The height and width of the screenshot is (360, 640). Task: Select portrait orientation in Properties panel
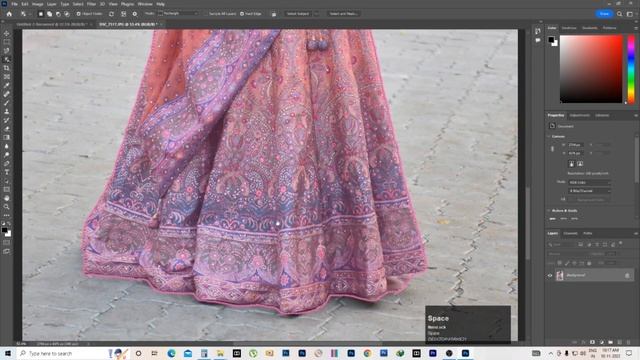point(571,164)
